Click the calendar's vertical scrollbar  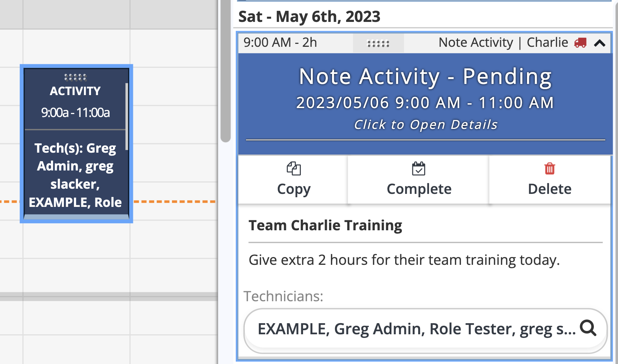click(225, 71)
